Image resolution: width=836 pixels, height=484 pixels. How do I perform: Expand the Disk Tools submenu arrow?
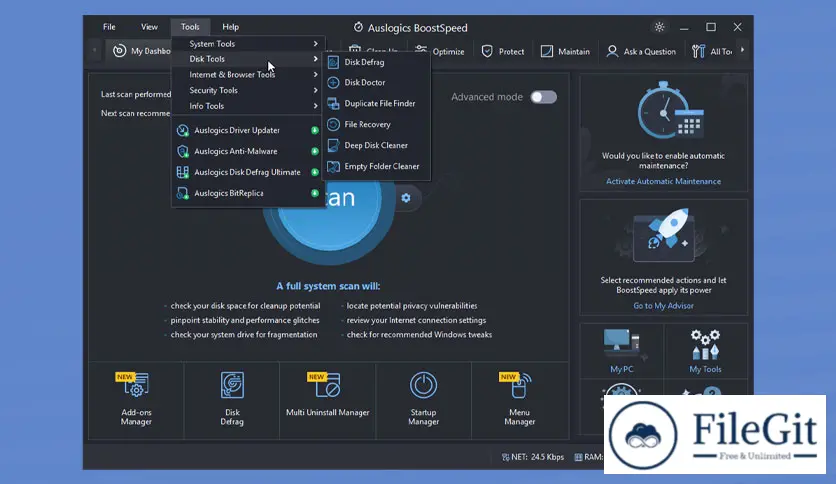pos(316,59)
